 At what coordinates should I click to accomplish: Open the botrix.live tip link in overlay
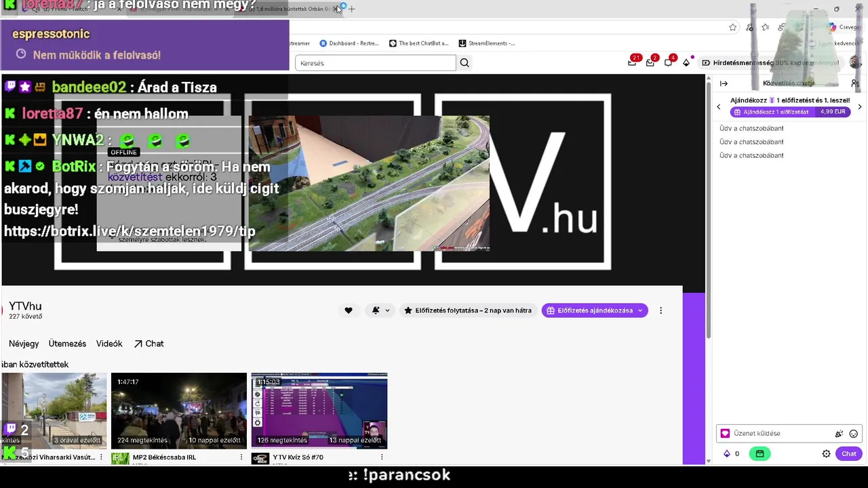(x=130, y=231)
